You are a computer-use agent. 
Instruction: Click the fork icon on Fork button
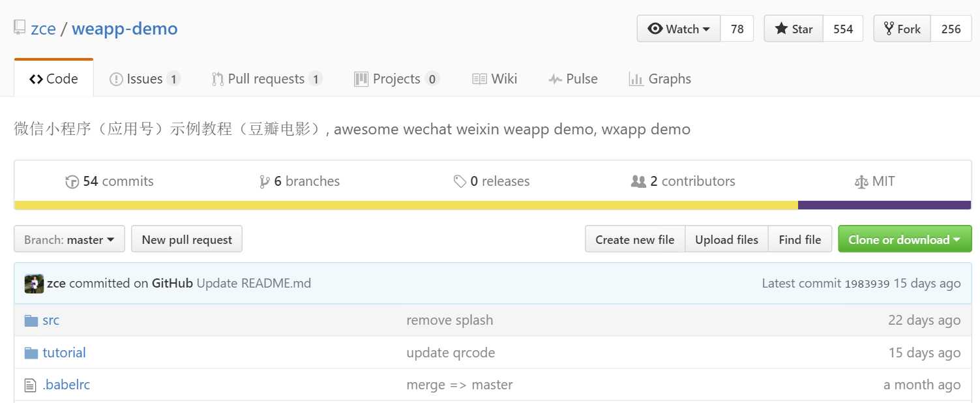[889, 29]
